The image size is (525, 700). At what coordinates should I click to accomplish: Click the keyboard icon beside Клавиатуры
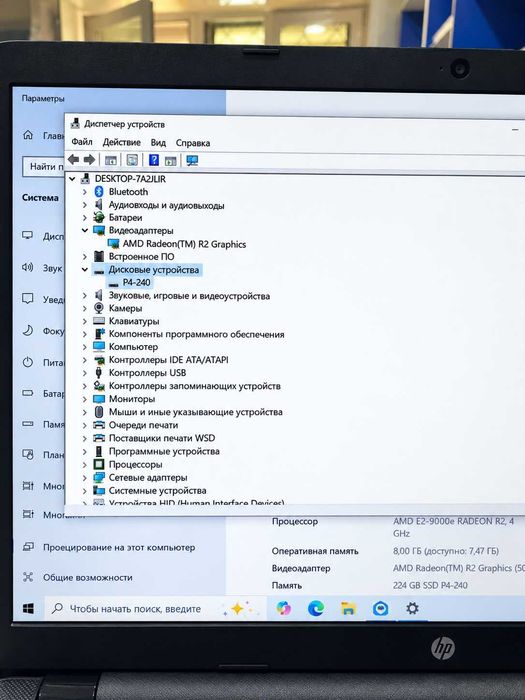pos(99,321)
